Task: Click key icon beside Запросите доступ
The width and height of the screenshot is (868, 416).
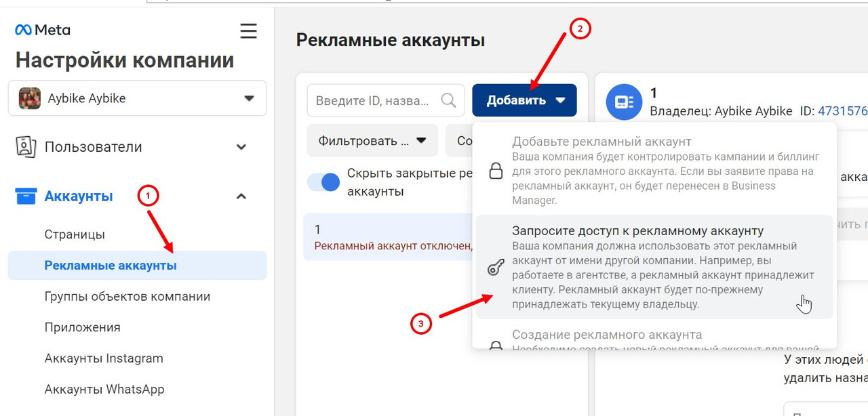Action: point(496,268)
